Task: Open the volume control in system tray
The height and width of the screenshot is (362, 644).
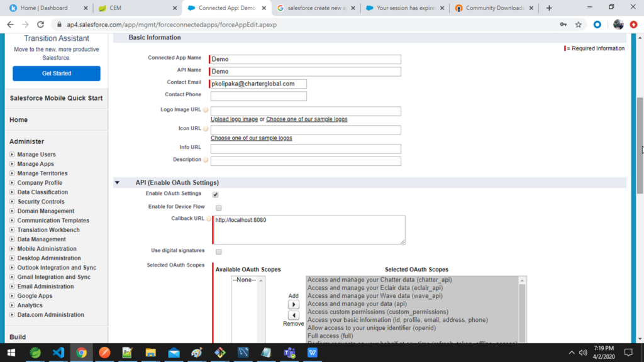Action: coord(583,353)
